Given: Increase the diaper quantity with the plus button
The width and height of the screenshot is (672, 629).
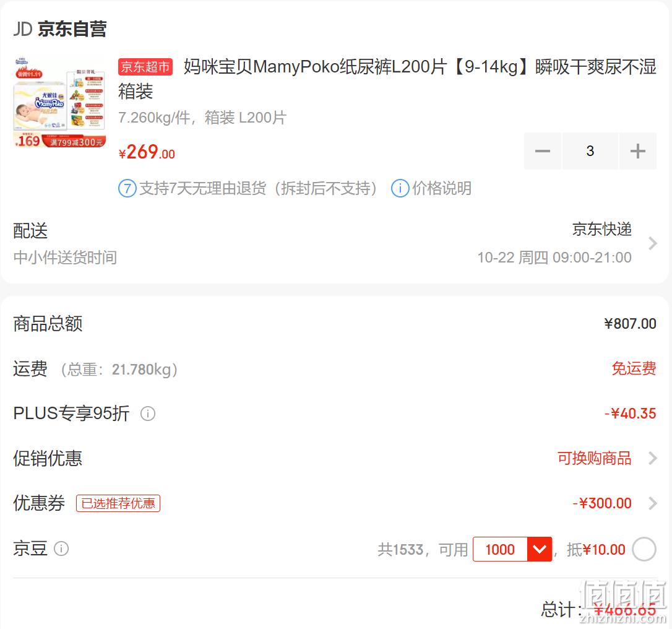Looking at the screenshot, I should point(638,151).
